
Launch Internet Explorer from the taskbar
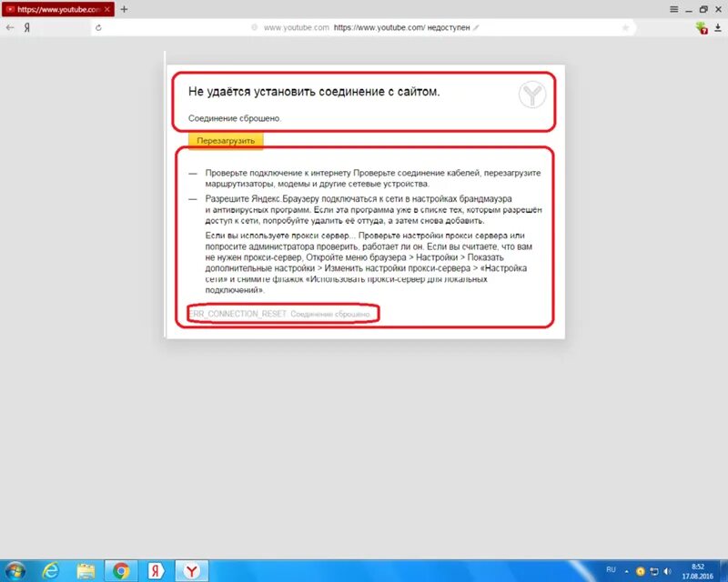[50, 571]
